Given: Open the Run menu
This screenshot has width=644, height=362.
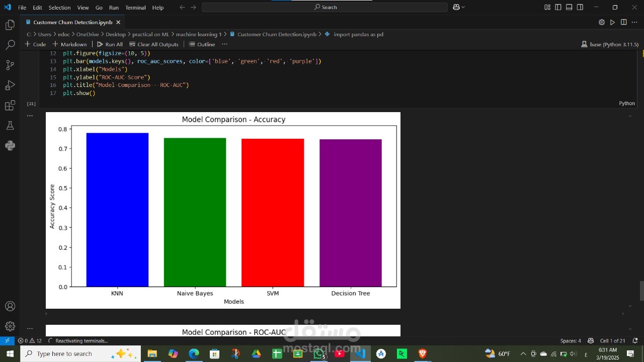Looking at the screenshot, I should [x=114, y=8].
